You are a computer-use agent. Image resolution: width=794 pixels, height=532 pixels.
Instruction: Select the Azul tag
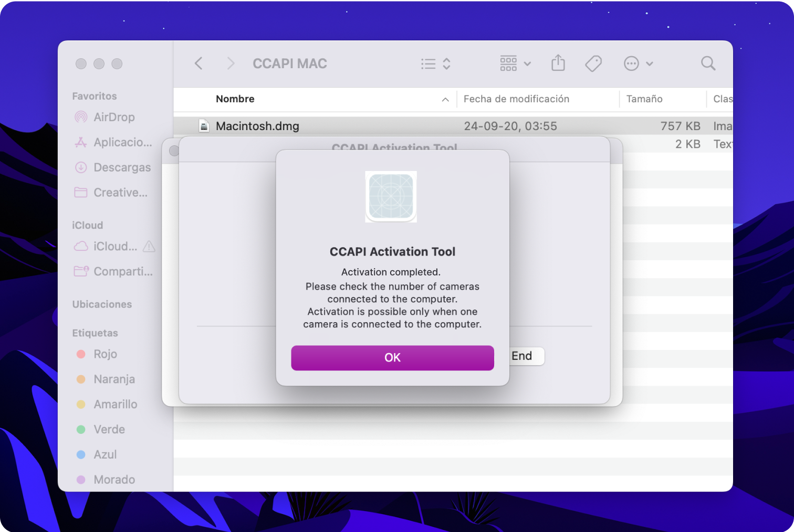(97, 455)
